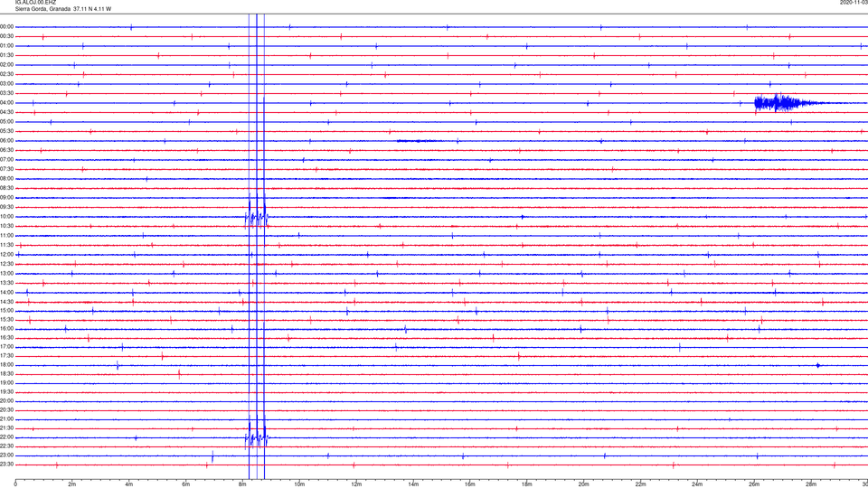Click the 12:30 time label

6,264
